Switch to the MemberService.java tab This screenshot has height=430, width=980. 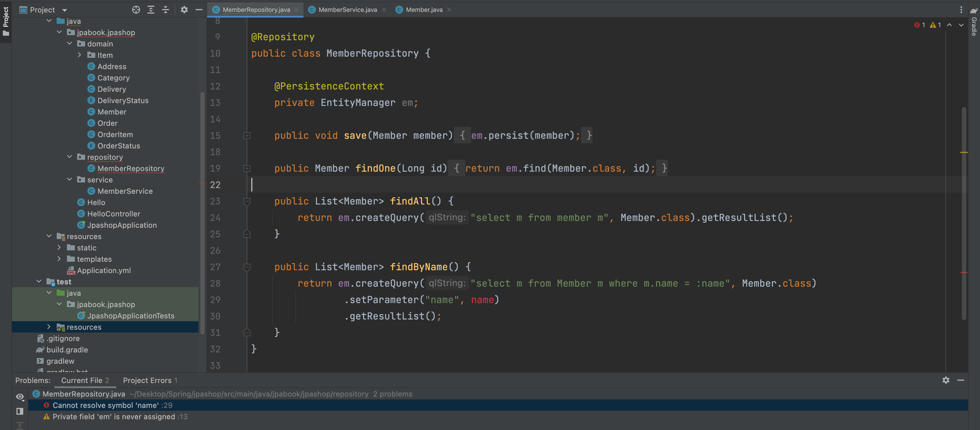click(347, 10)
